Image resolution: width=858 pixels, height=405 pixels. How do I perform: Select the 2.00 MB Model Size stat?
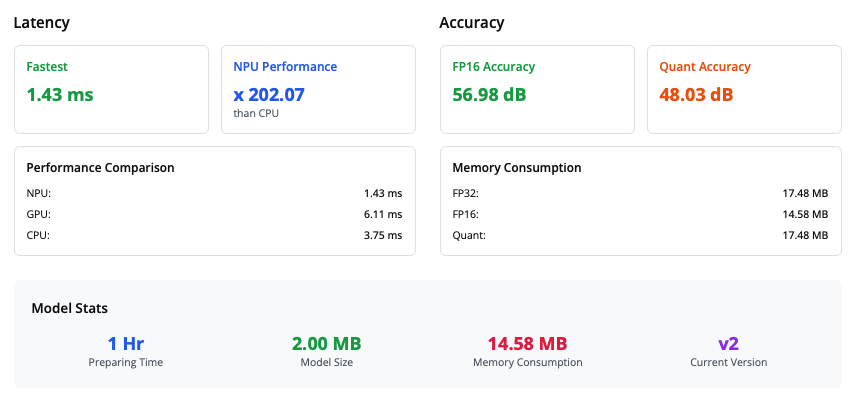[x=327, y=343]
